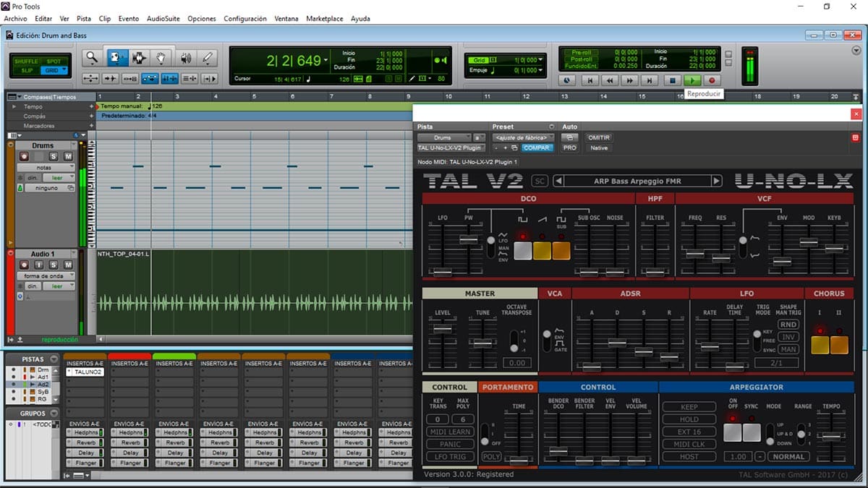Solo the Audio 1 track
868x488 pixels.
[x=54, y=265]
